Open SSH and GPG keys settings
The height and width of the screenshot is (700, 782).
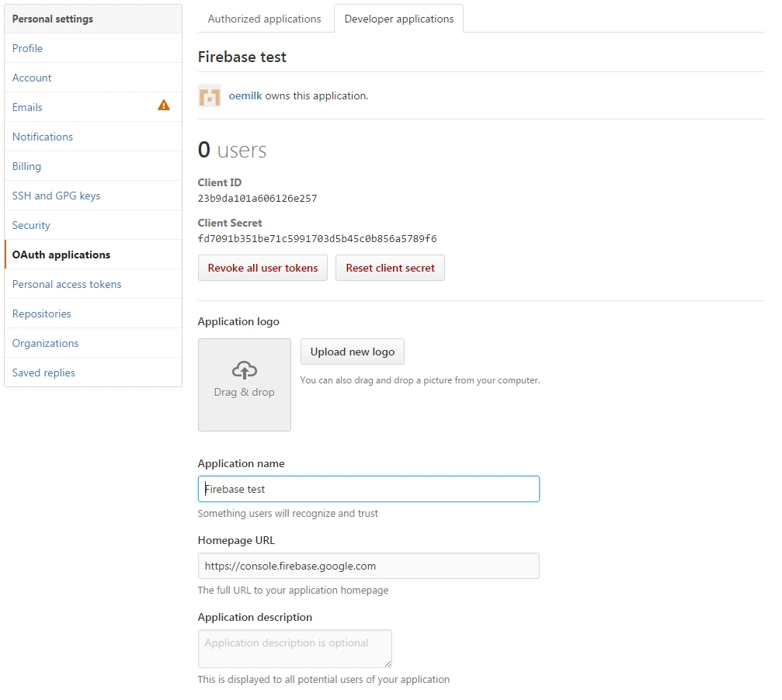point(92,196)
